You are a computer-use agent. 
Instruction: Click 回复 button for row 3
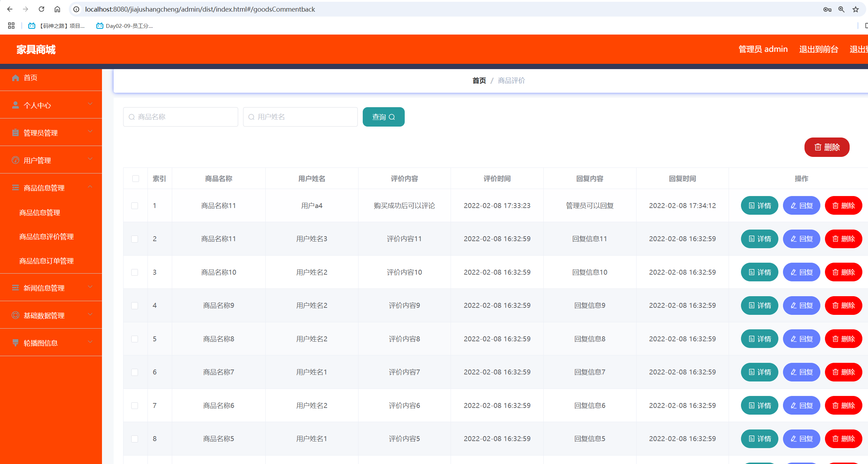pyautogui.click(x=801, y=272)
